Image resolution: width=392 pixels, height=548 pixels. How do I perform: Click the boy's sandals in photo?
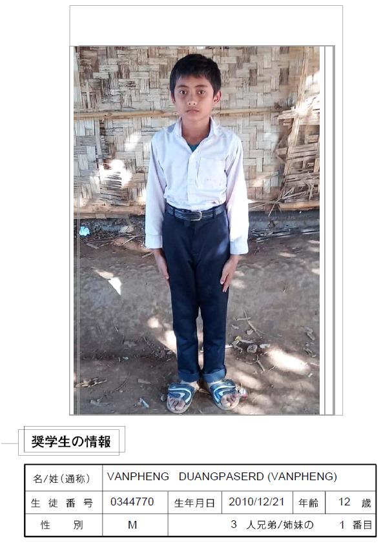click(203, 395)
